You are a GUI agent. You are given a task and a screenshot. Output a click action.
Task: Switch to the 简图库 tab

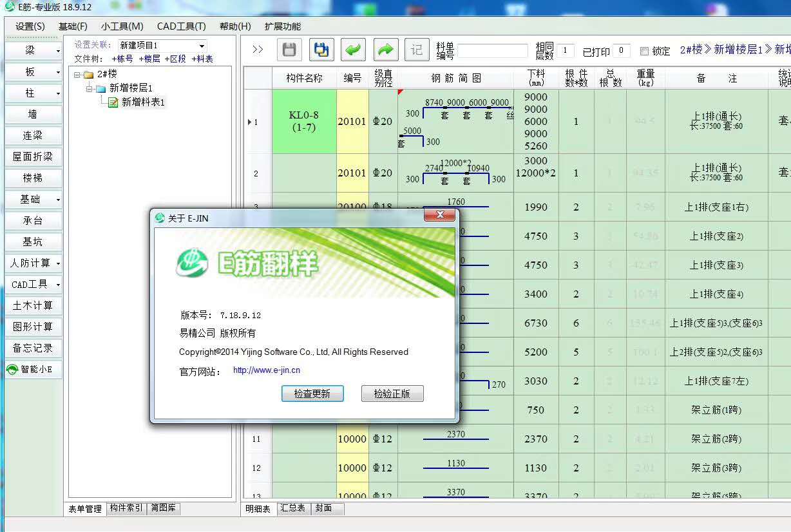[164, 508]
